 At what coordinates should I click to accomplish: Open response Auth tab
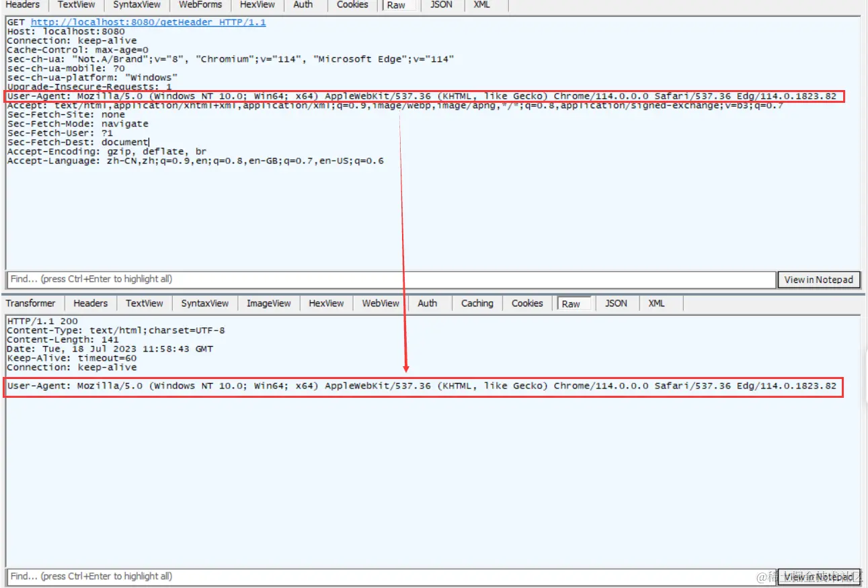[x=428, y=304]
